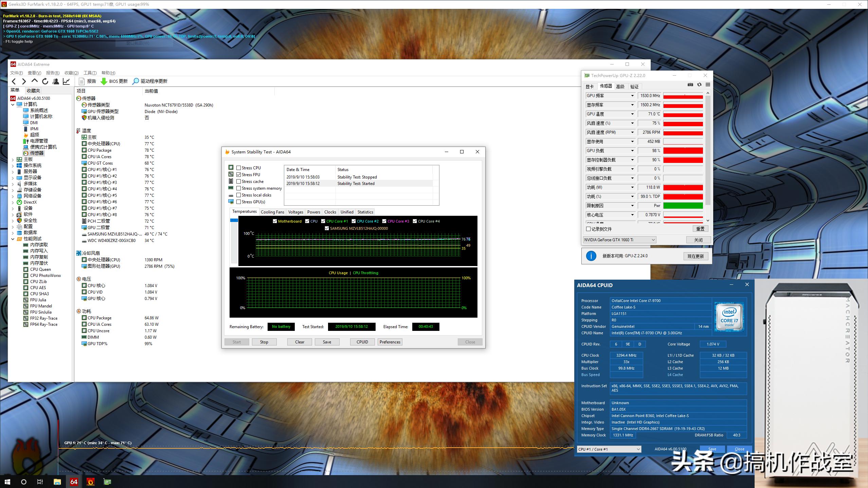Click the driver update magnifier icon
Image resolution: width=868 pixels, height=488 pixels.
click(x=135, y=81)
